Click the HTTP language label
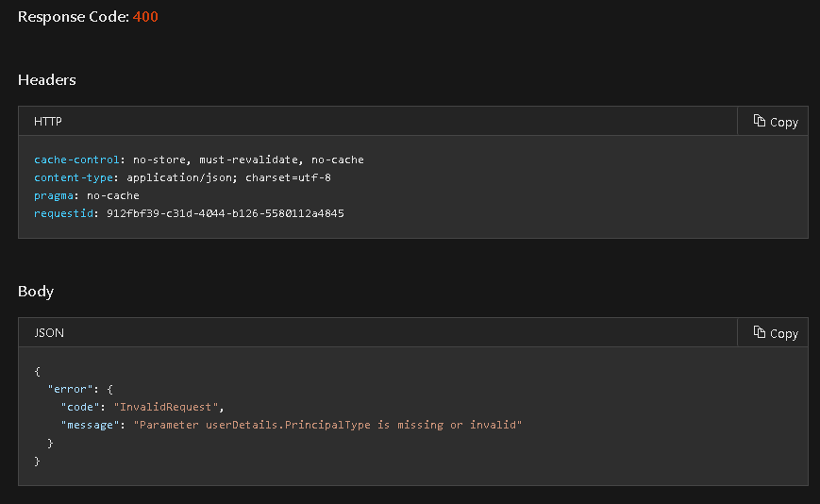Screen dimensions: 820x504 coord(48,122)
